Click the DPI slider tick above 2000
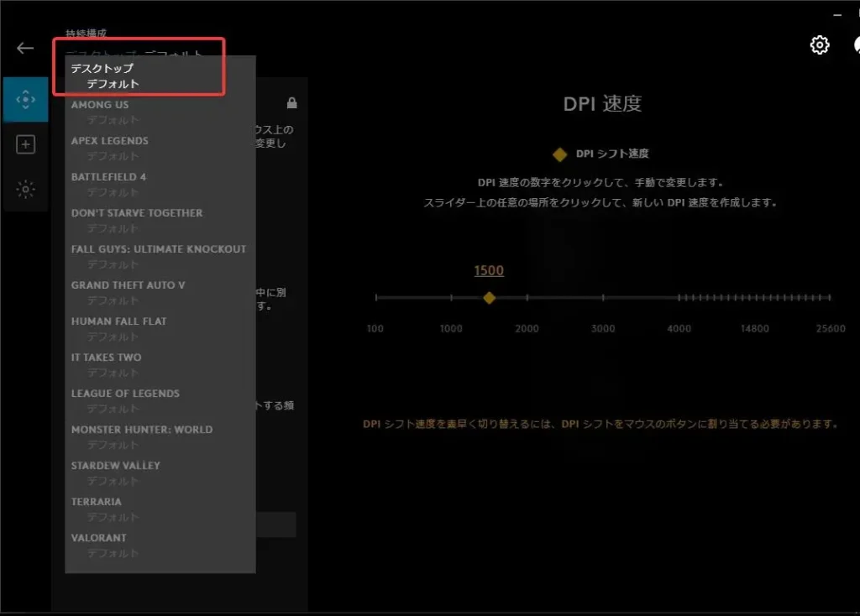Viewport: 860px width, 616px height. (x=527, y=298)
